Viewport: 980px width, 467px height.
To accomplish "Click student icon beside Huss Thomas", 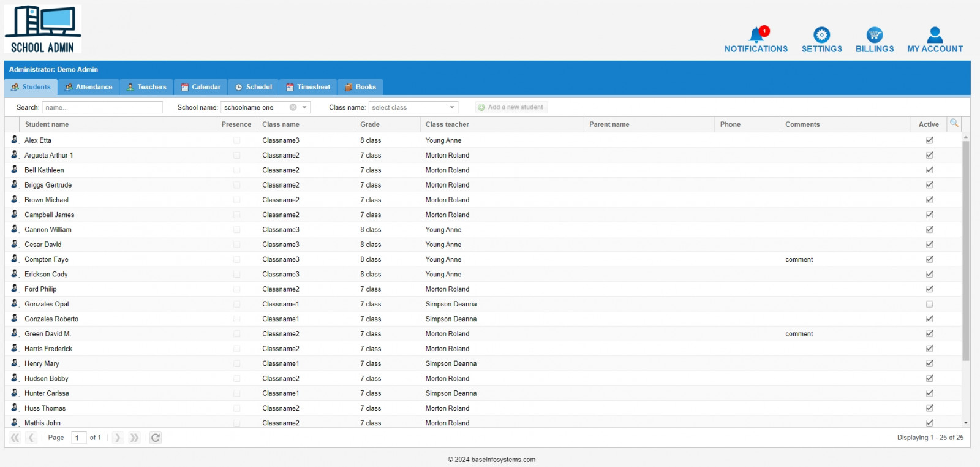I will pyautogui.click(x=14, y=408).
